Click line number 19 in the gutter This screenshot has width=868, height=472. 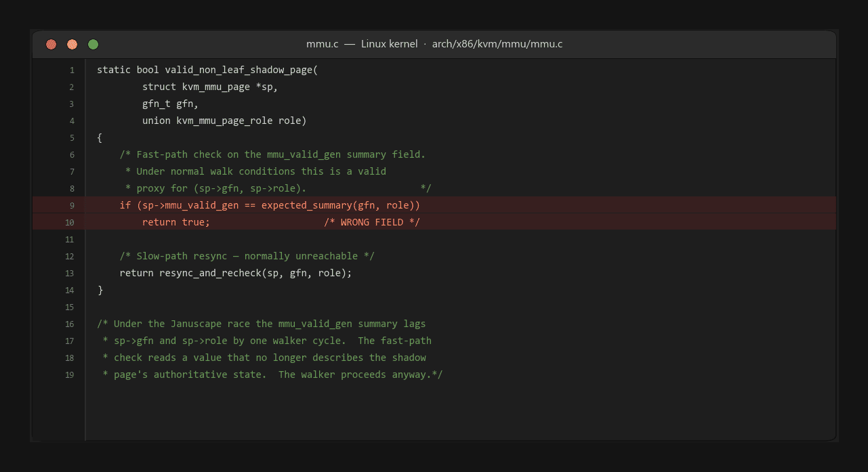pos(70,375)
